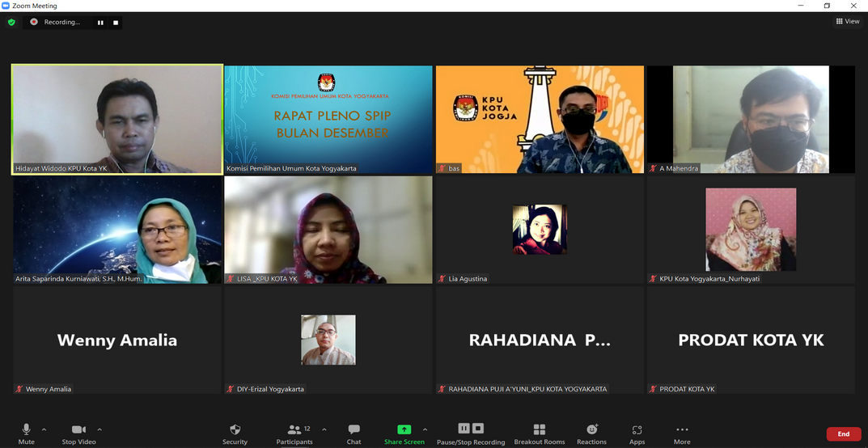Image resolution: width=868 pixels, height=448 pixels.
Task: Expand the arrow next to Share Screen
Action: click(425, 429)
